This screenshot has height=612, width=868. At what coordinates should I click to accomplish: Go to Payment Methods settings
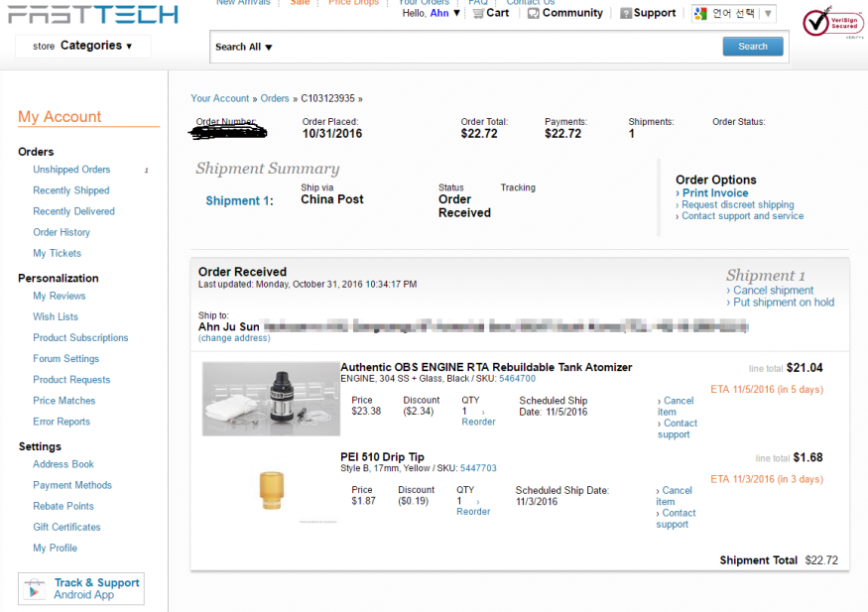point(72,485)
